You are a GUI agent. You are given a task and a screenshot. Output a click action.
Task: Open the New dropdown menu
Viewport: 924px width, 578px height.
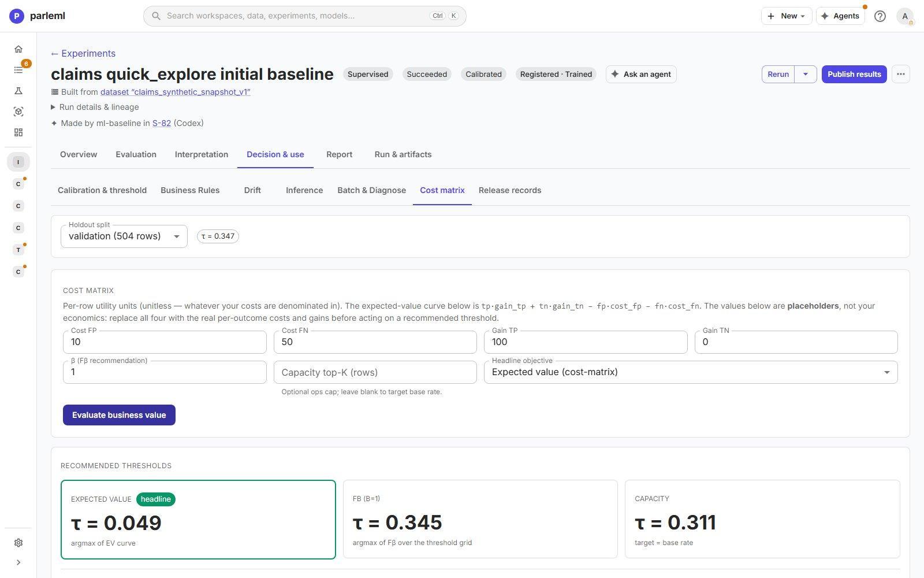pos(787,16)
